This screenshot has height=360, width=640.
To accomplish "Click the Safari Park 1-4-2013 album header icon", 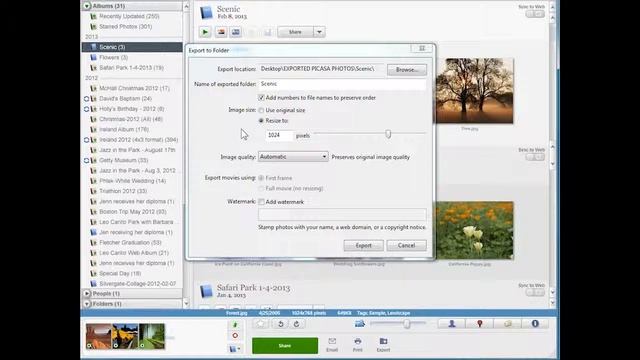I will tap(206, 291).
